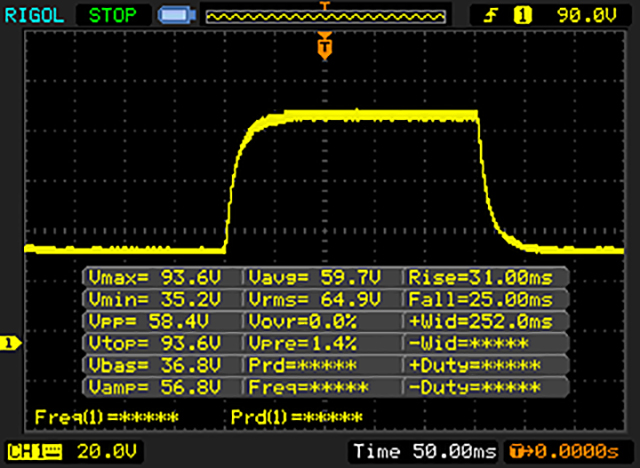The width and height of the screenshot is (640, 468).
Task: Click the waveform memory overview bar
Action: pyautogui.click(x=325, y=17)
